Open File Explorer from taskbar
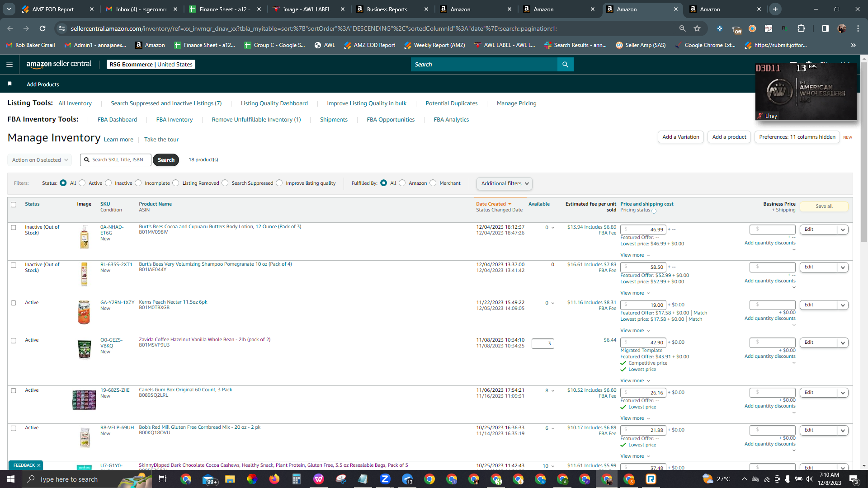This screenshot has height=488, width=868. [x=230, y=479]
